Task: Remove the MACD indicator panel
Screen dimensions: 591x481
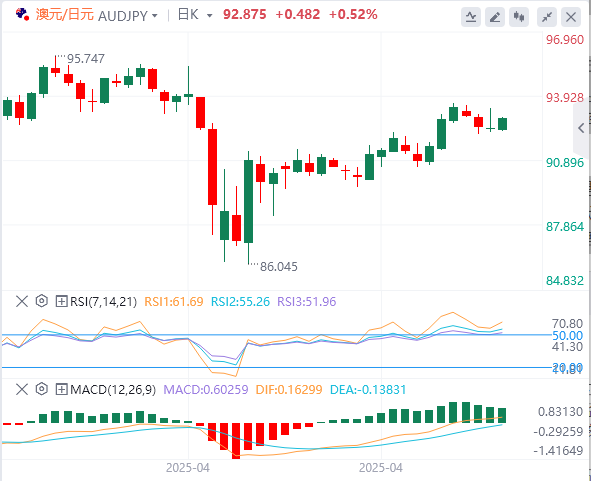Action: [22, 389]
